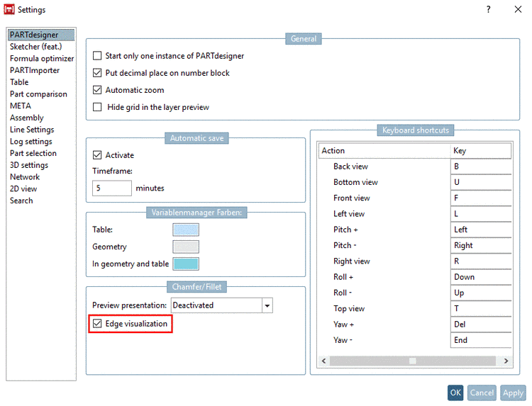Image resolution: width=532 pixels, height=406 pixels.
Task: Select PARTdesigner in settings list
Action: coord(41,35)
